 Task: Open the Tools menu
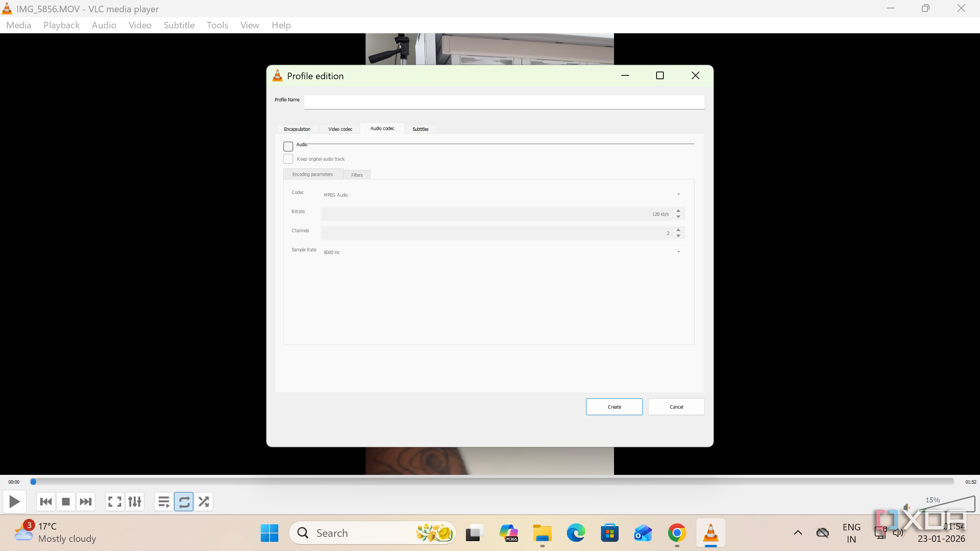pyautogui.click(x=217, y=25)
